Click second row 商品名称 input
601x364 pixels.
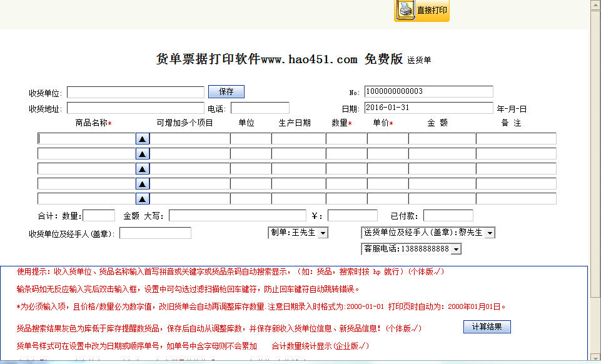[x=87, y=154]
